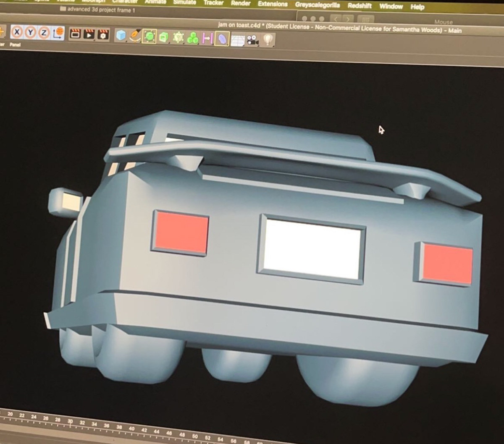Click the Subdivision Surface generator icon

coord(150,37)
